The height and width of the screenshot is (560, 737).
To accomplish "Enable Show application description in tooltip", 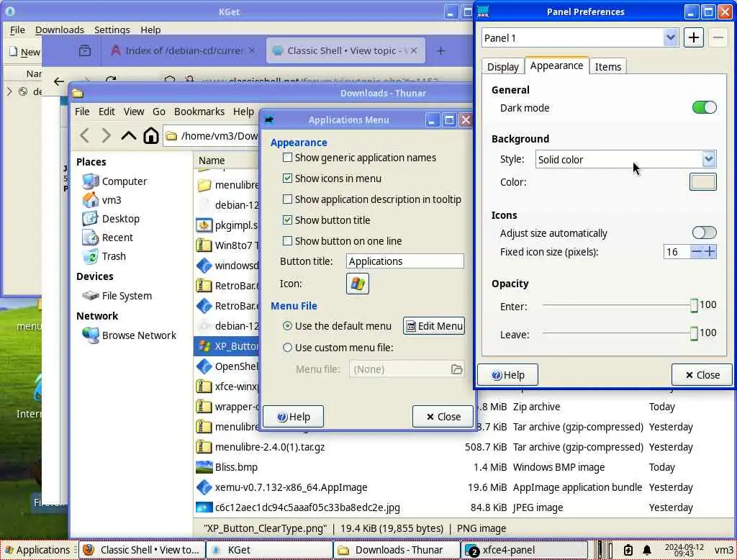I will click(286, 199).
